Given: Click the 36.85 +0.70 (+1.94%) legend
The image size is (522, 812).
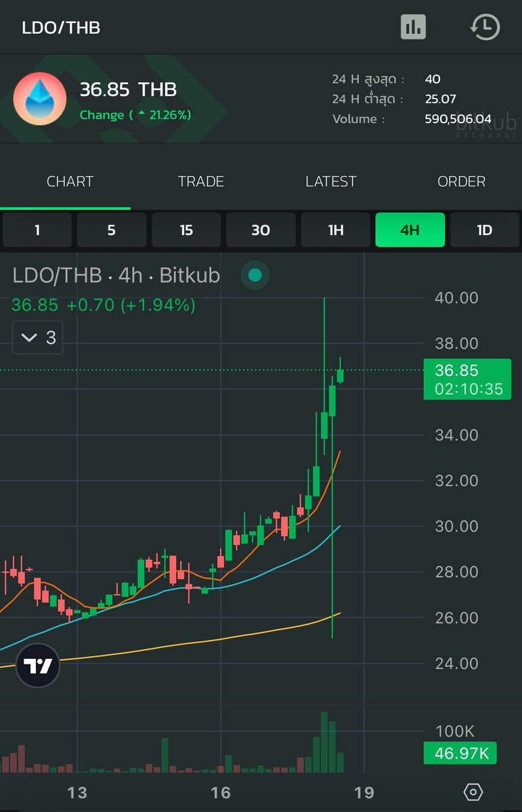Looking at the screenshot, I should 104,305.
